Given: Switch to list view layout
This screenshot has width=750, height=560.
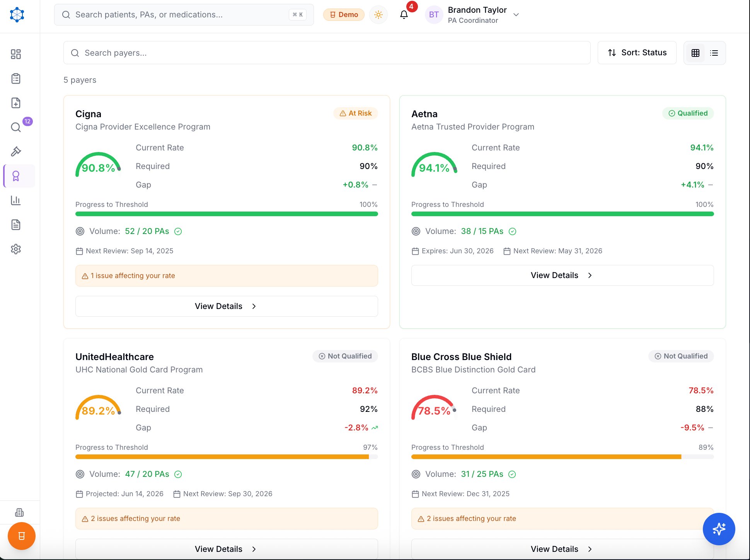Looking at the screenshot, I should click(714, 53).
